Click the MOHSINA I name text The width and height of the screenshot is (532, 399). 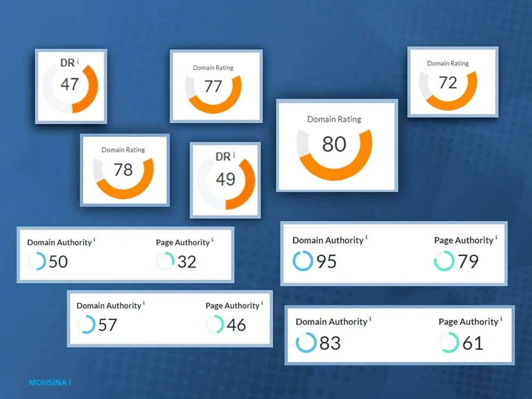click(x=50, y=383)
